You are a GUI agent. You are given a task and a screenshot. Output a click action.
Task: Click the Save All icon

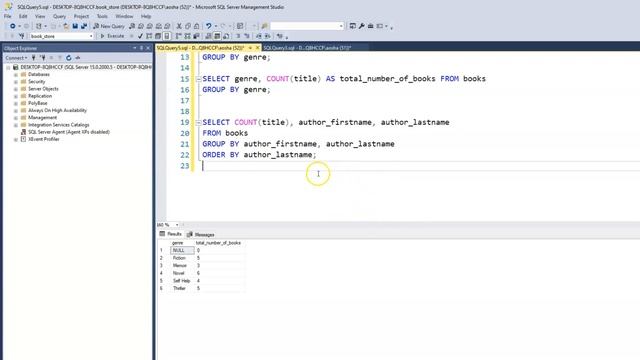[x=84, y=26]
